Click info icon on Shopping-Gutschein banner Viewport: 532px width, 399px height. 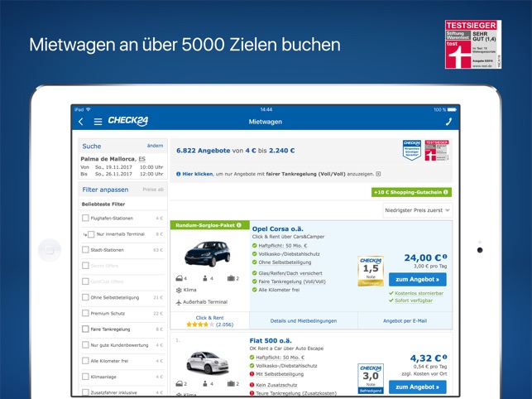(445, 192)
